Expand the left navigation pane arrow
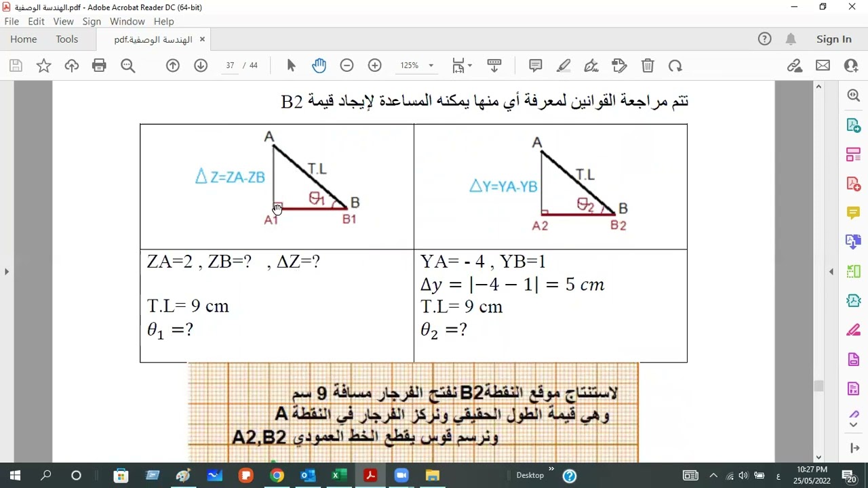The width and height of the screenshot is (868, 488). tap(7, 272)
